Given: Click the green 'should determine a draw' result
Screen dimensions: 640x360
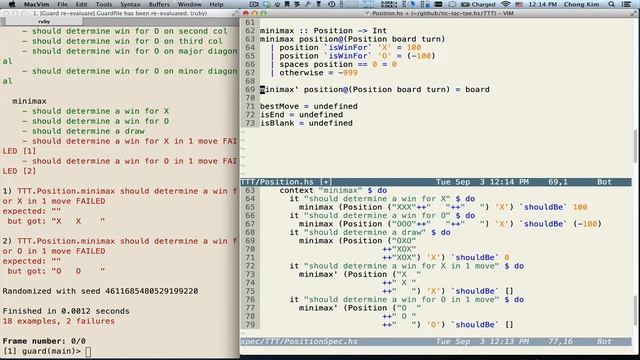Looking at the screenshot, I should click(83, 131).
